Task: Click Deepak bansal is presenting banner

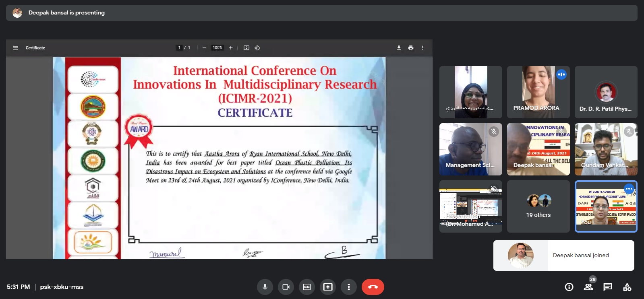Action: pos(322,13)
